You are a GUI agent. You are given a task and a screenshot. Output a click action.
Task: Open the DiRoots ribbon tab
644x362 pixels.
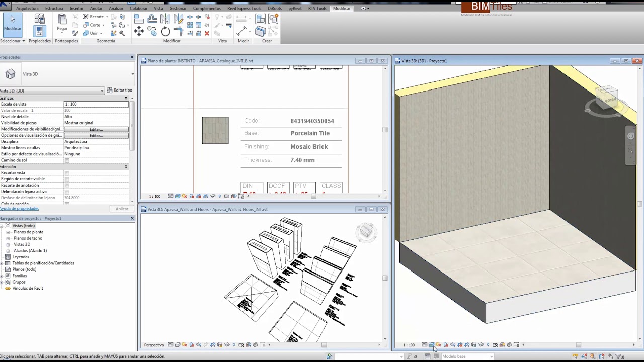pos(275,9)
